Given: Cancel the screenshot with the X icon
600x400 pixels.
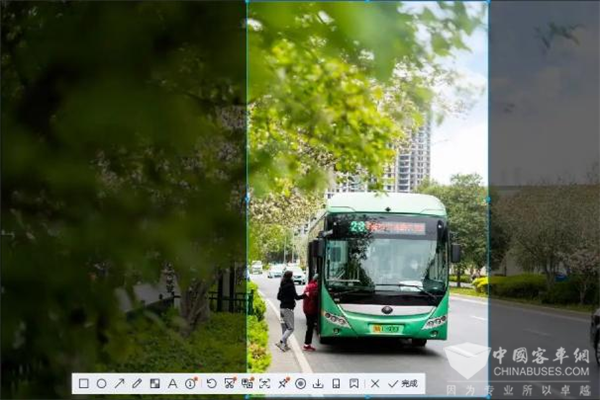Looking at the screenshot, I should click(375, 383).
